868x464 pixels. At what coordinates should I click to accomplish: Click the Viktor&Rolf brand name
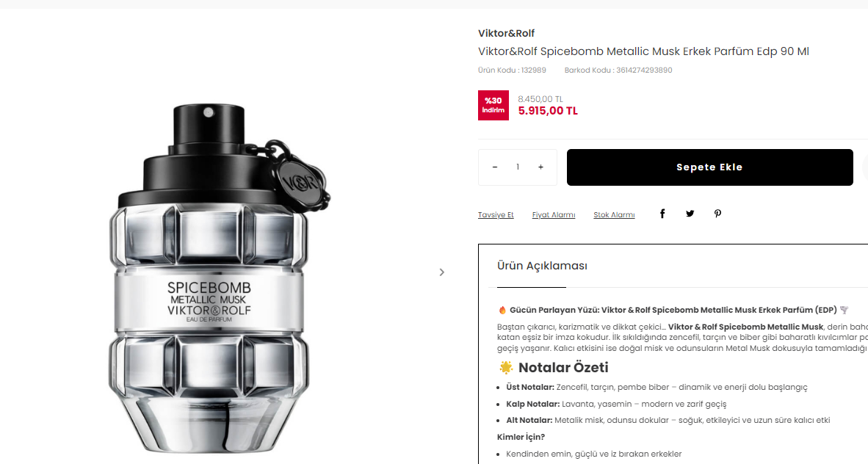[506, 33]
